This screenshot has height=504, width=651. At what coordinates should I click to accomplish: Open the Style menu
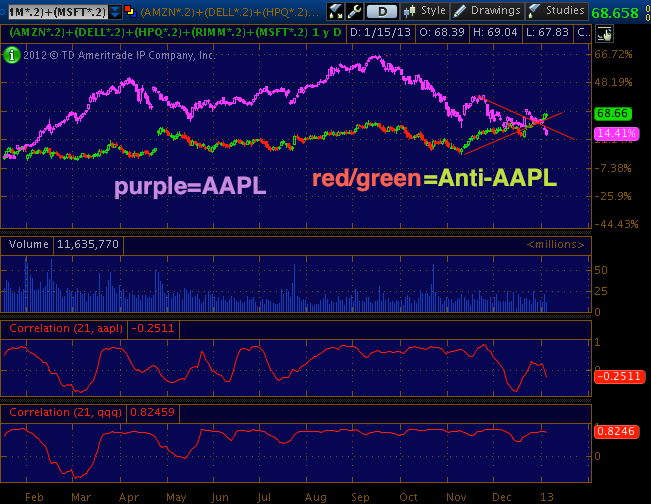[424, 11]
